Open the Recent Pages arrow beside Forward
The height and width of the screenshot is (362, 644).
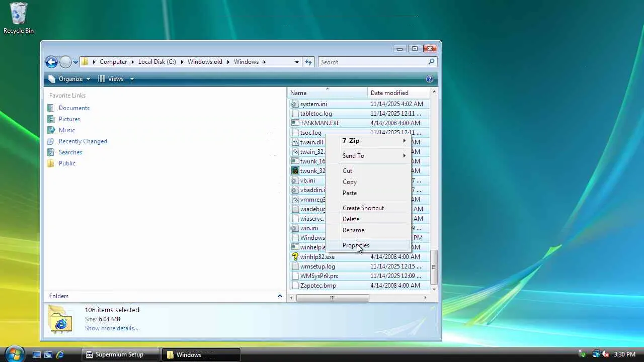coord(75,62)
